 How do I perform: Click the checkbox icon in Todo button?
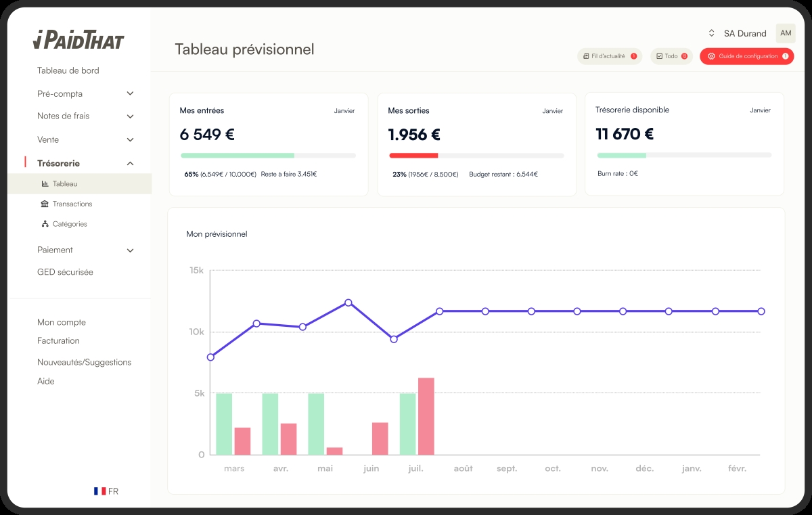click(659, 56)
